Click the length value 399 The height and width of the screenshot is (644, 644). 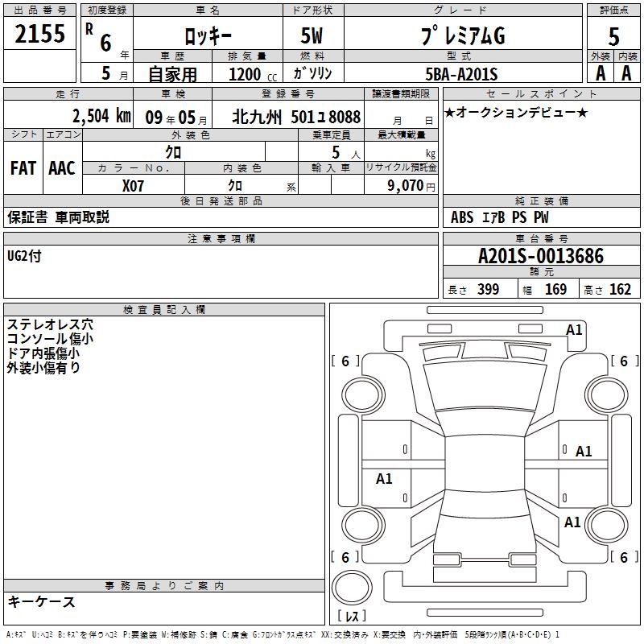coord(488,289)
